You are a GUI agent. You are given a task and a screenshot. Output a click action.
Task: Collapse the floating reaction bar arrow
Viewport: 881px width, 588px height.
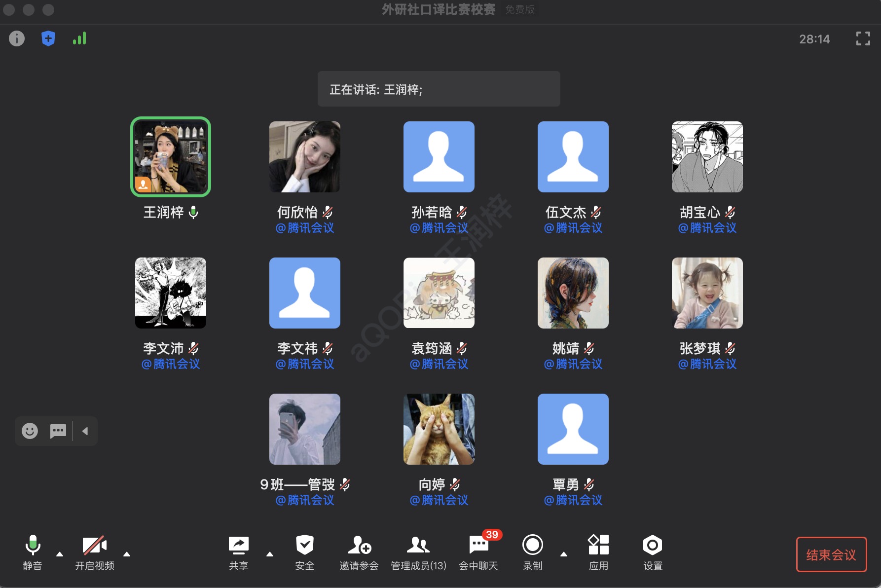[x=85, y=431]
